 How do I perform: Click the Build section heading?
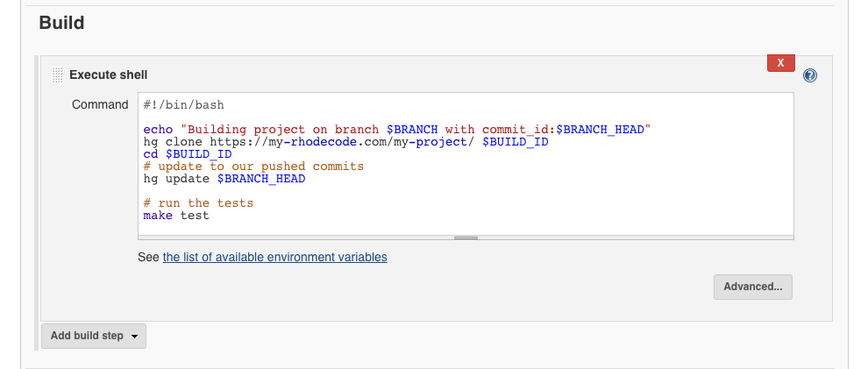click(x=61, y=24)
